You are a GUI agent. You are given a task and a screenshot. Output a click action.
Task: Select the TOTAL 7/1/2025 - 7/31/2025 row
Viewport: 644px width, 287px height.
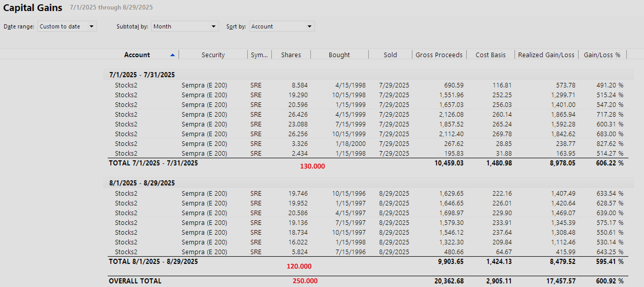(153, 163)
